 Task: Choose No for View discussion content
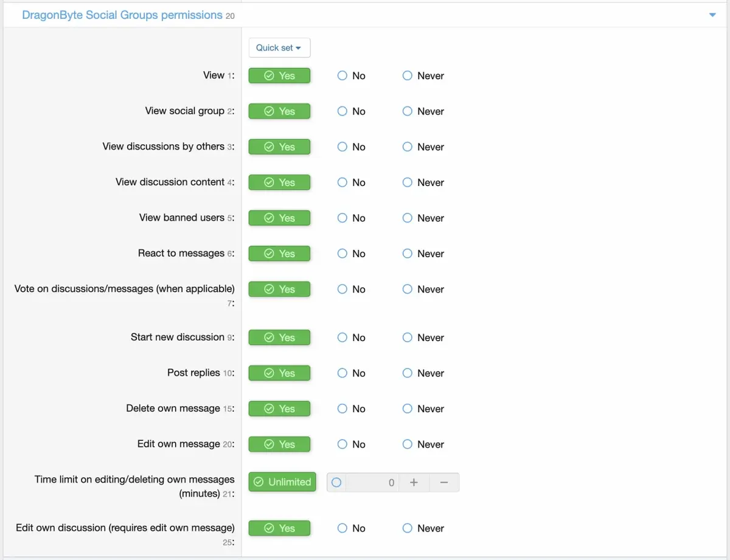point(342,182)
